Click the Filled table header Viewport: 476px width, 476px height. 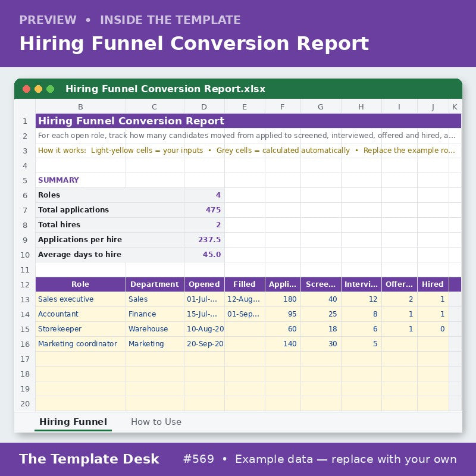point(245,284)
